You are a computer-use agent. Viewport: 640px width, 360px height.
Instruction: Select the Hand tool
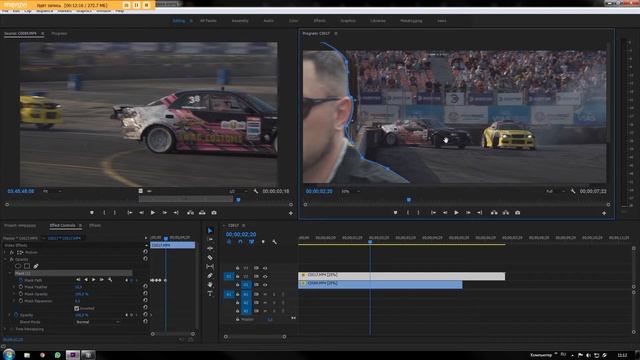click(x=210, y=284)
